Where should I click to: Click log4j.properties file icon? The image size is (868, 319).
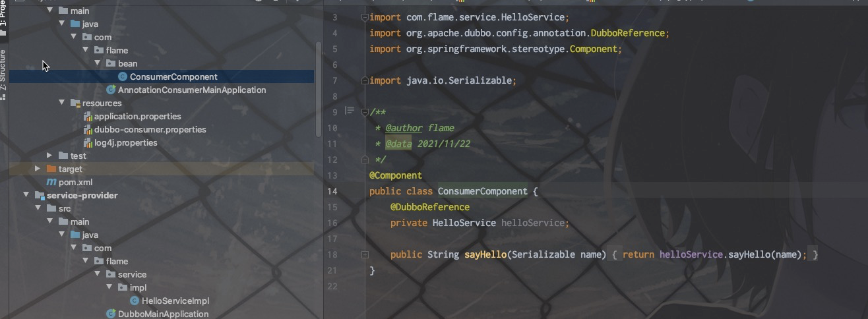click(x=87, y=142)
